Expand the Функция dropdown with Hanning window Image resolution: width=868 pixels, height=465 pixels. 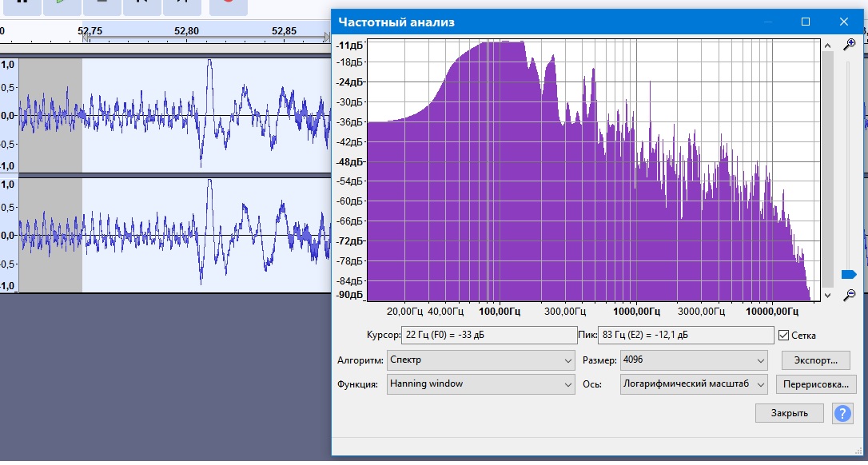[480, 384]
